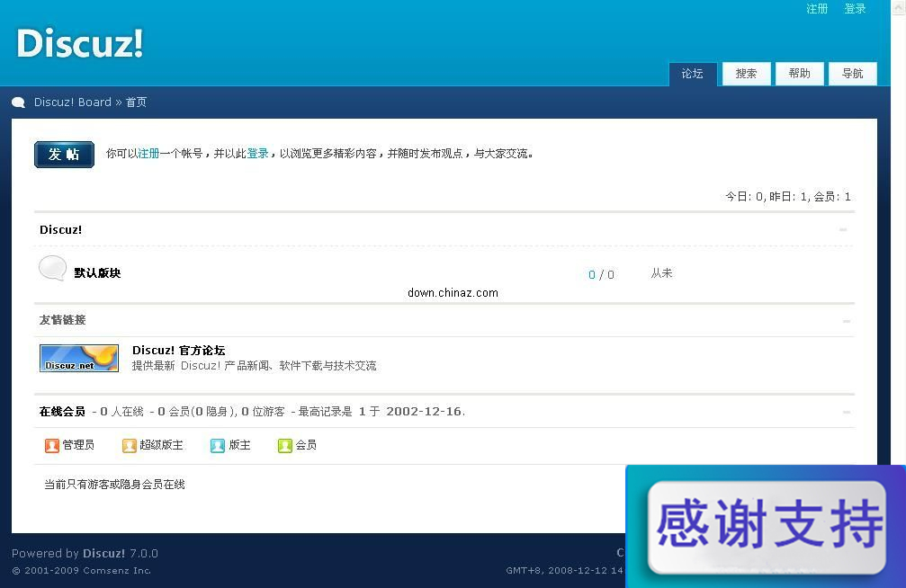Open the 导航 tab
The width and height of the screenshot is (906, 588).
click(852, 74)
